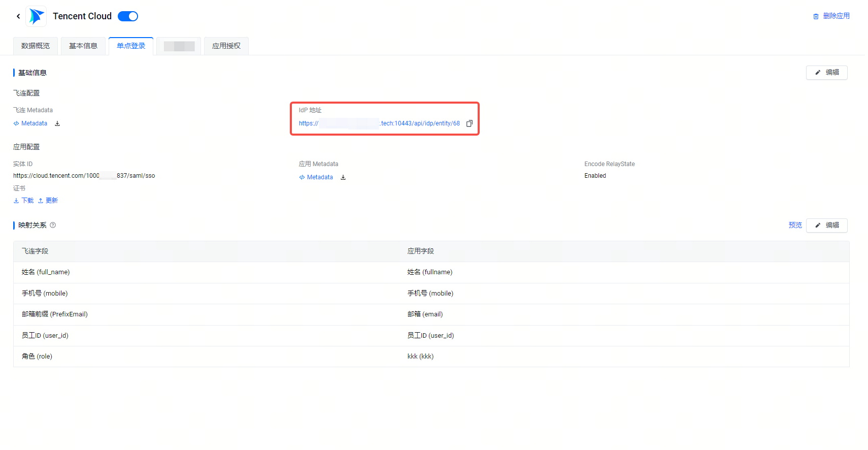Click the Encode RelayState value Enabled
The image size is (868, 450).
coord(595,176)
